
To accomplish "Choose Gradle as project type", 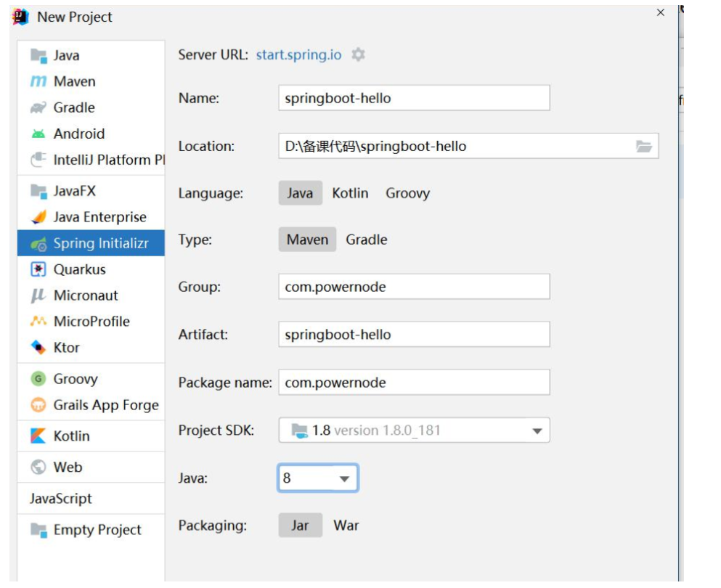I will point(367,240).
